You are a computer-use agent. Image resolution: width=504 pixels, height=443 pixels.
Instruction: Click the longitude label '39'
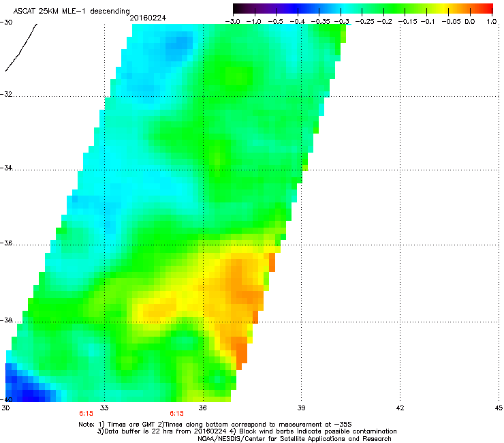point(301,408)
